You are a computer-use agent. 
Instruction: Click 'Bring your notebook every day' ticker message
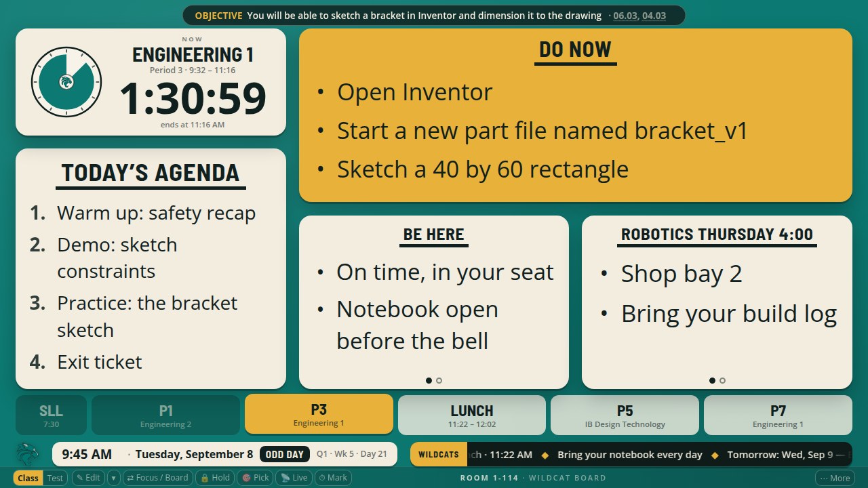coord(630,454)
